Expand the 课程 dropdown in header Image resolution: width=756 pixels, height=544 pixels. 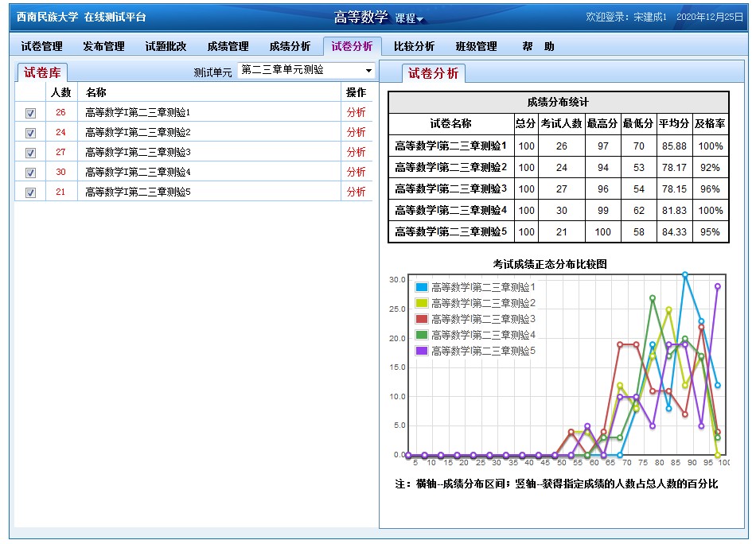(x=411, y=19)
